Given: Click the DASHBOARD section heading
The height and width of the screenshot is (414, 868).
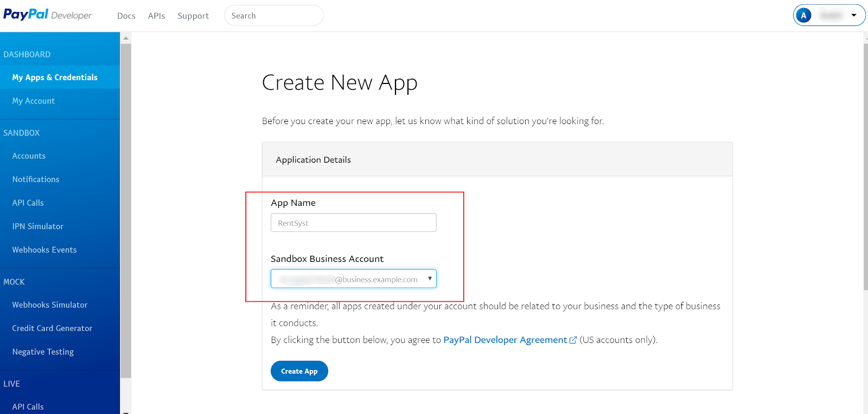Looking at the screenshot, I should [x=27, y=55].
